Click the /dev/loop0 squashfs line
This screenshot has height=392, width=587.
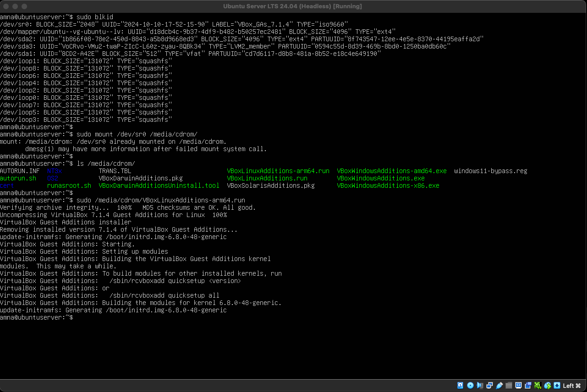(x=86, y=98)
